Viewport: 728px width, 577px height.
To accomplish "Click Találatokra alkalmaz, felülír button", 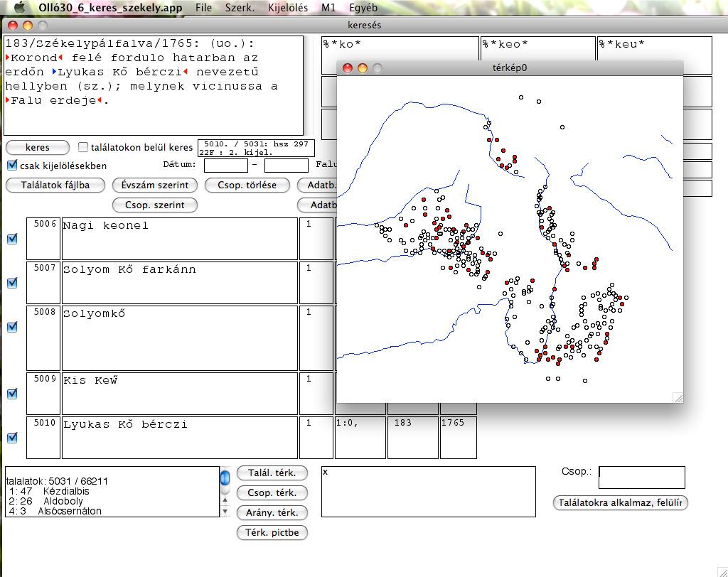I will click(x=620, y=502).
